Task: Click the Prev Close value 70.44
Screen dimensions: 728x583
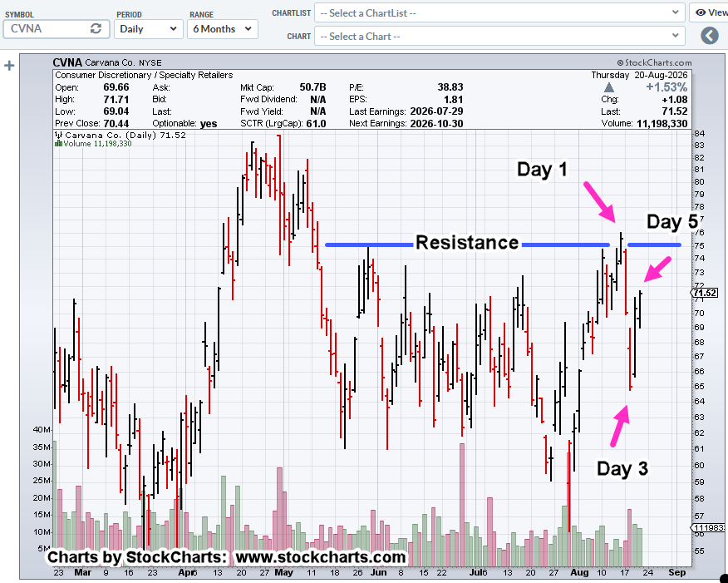Action: point(116,124)
